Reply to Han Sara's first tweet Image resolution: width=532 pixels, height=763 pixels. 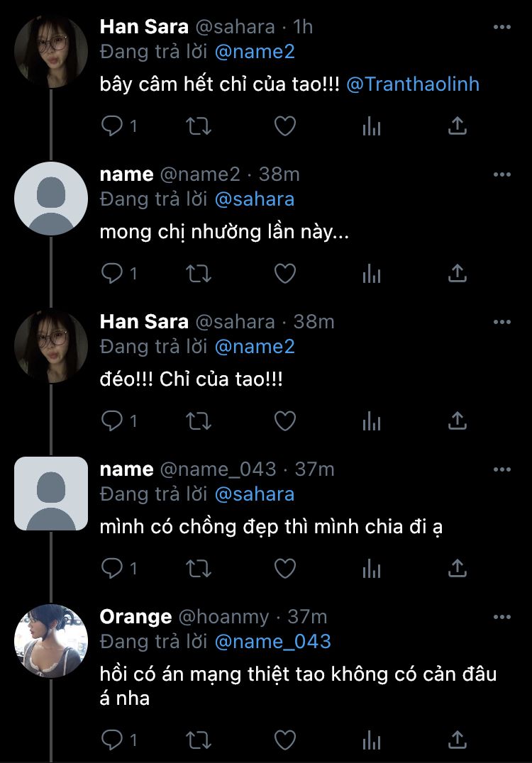click(x=112, y=126)
